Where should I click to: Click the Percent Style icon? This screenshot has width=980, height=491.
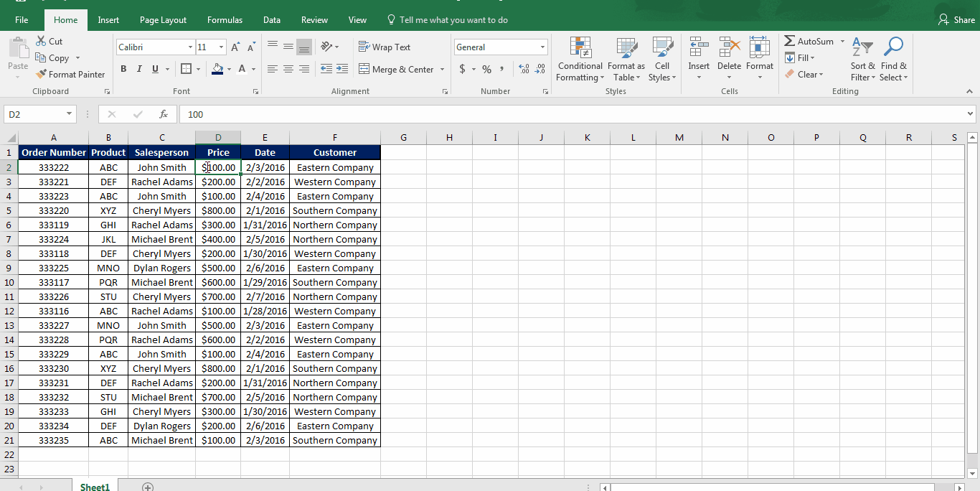tap(486, 69)
